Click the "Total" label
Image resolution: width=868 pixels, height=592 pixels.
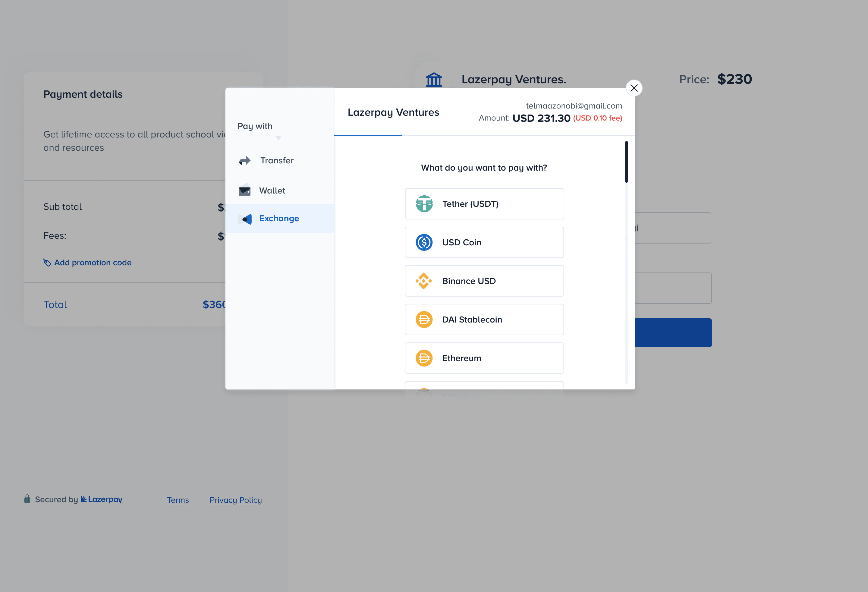point(55,305)
